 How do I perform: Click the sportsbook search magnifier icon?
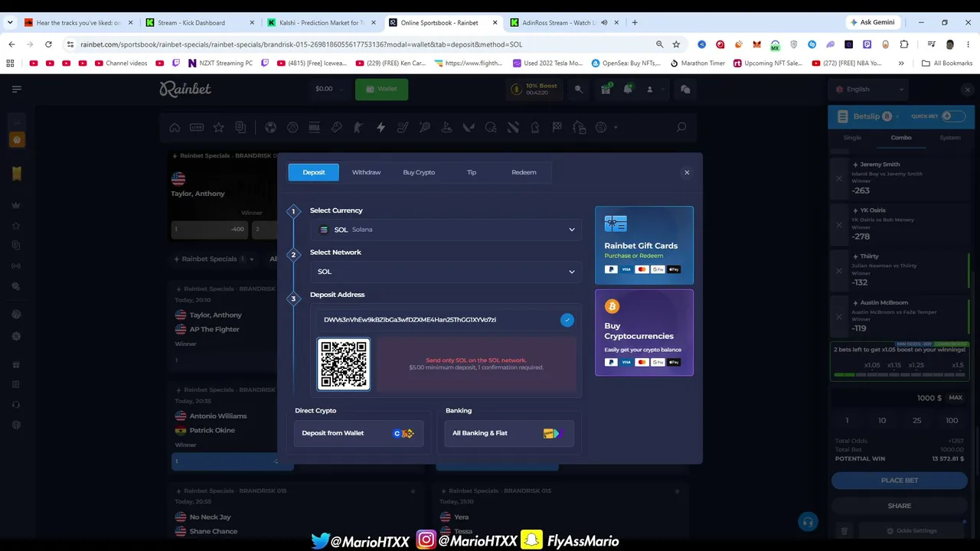click(681, 127)
